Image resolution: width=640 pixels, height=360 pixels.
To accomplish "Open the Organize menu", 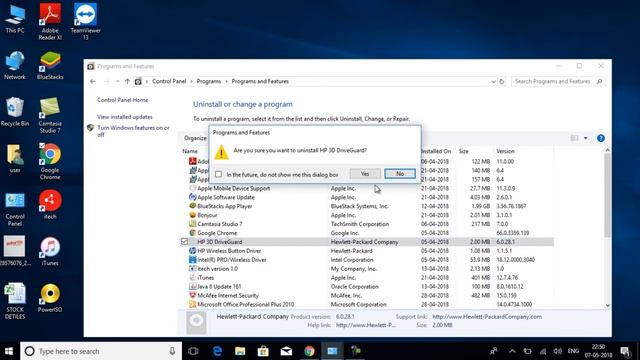I will tap(196, 138).
